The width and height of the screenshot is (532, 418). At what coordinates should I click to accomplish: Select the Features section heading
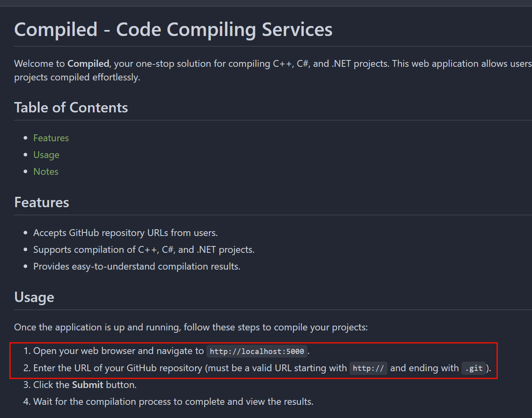[x=42, y=202]
